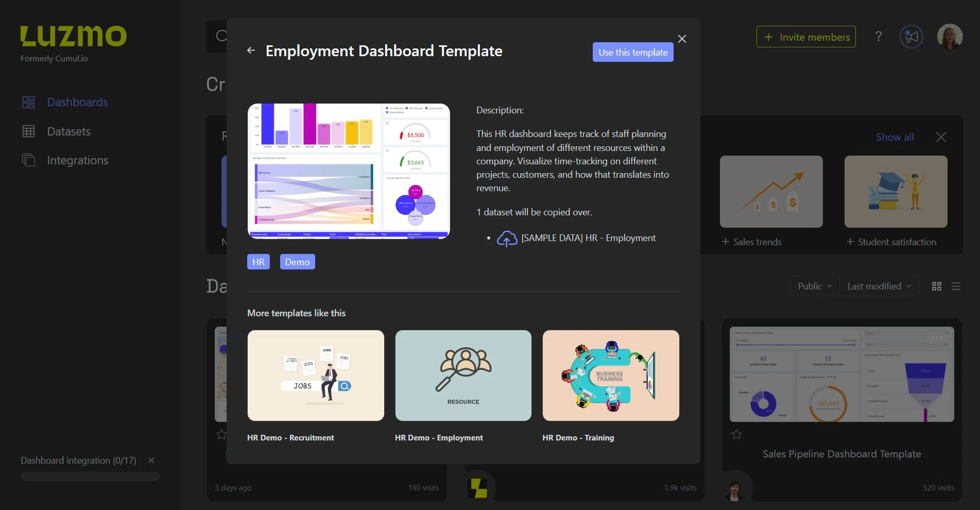Close the templates panel with X
Image resolution: width=980 pixels, height=510 pixels.
(x=941, y=137)
